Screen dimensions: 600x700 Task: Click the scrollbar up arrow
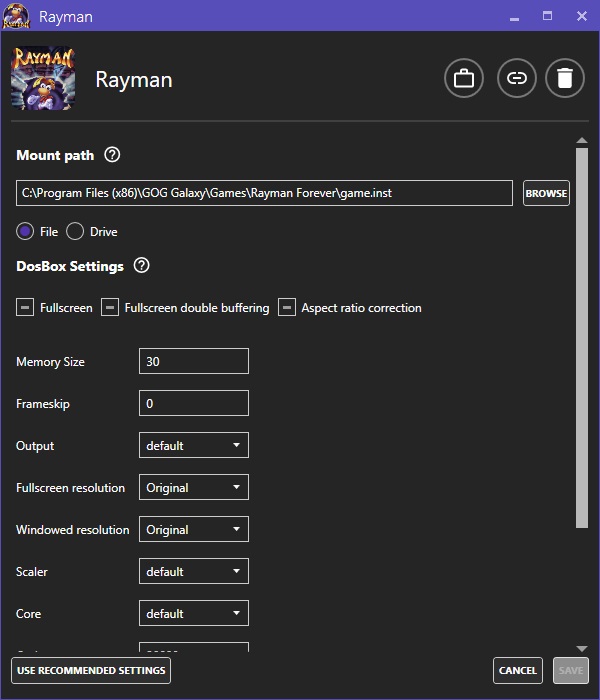[582, 140]
